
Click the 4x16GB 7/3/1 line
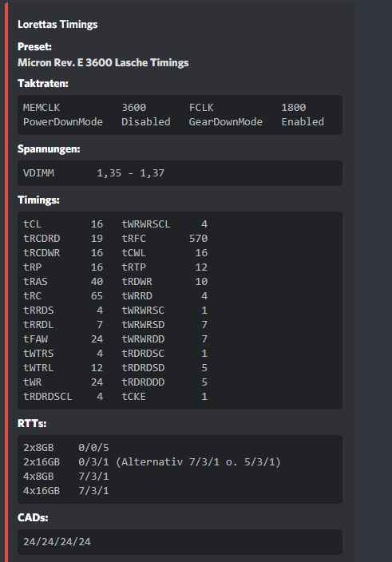coord(66,491)
